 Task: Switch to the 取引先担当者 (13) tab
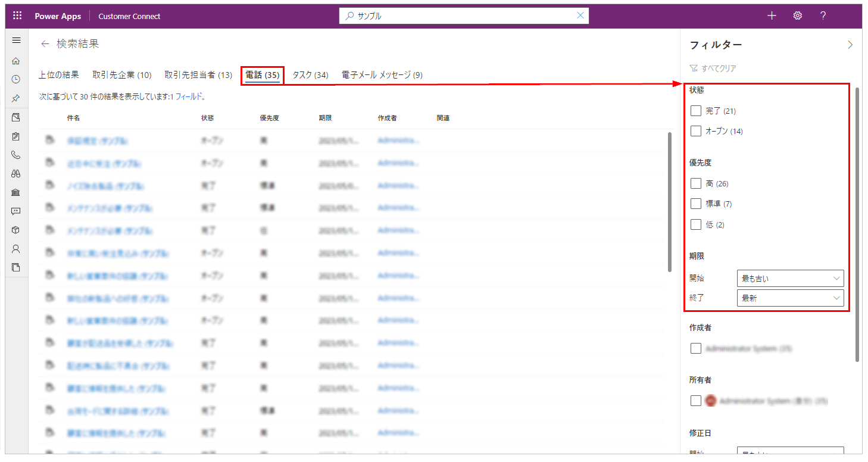tap(198, 75)
